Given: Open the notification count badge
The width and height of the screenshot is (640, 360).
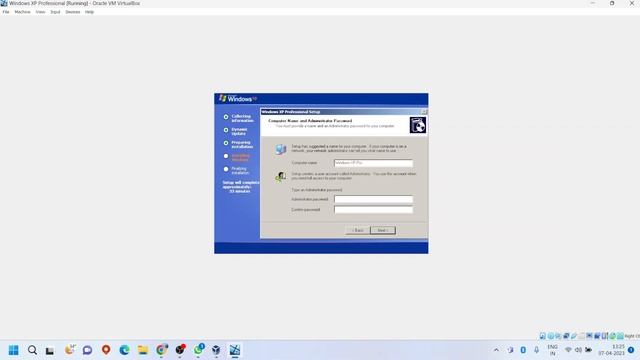Looking at the screenshot, I should (x=631, y=350).
